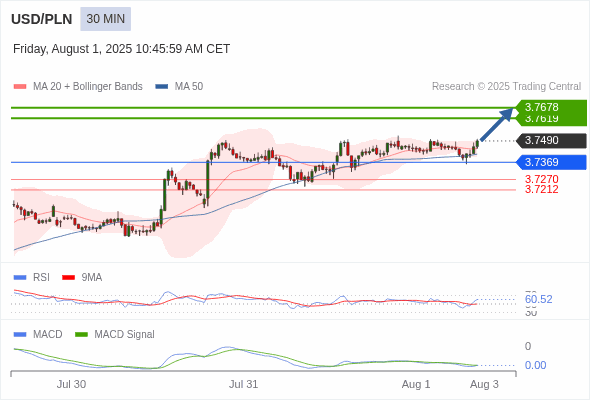The height and width of the screenshot is (400, 590).
Task: Click the Aug 1 date axis label
Action: (x=416, y=384)
